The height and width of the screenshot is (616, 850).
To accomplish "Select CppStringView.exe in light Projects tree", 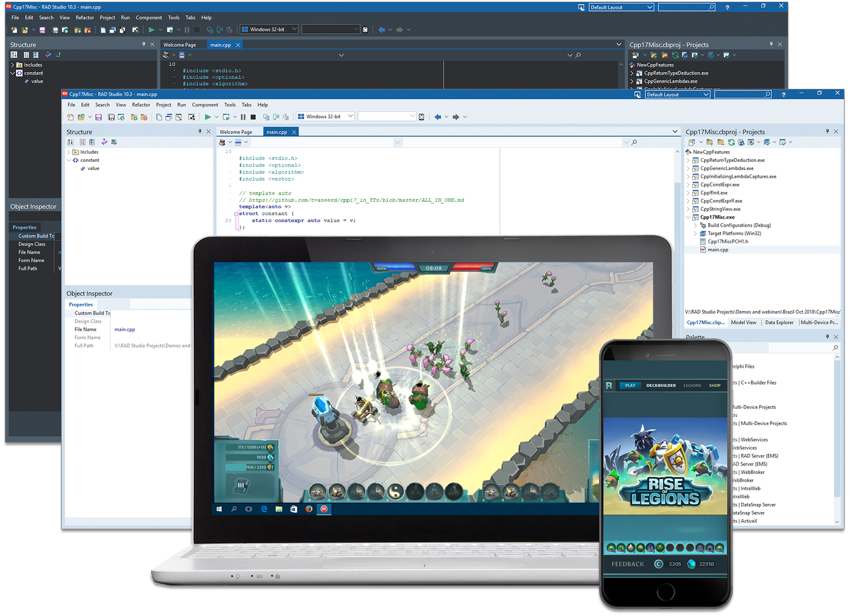I will (720, 209).
